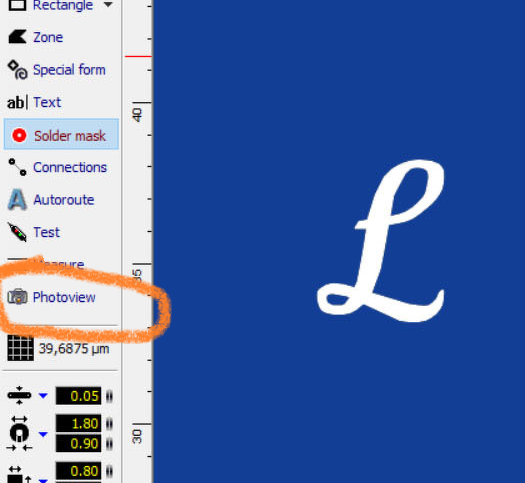This screenshot has width=525, height=483.
Task: Adjust the stepper beside 1.80
Action: (109, 424)
